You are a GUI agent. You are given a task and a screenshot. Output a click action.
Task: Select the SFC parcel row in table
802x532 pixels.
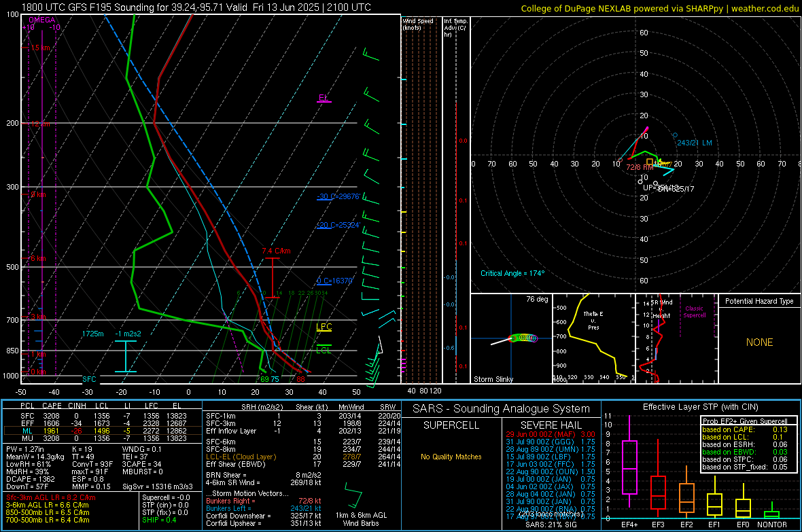(103, 416)
